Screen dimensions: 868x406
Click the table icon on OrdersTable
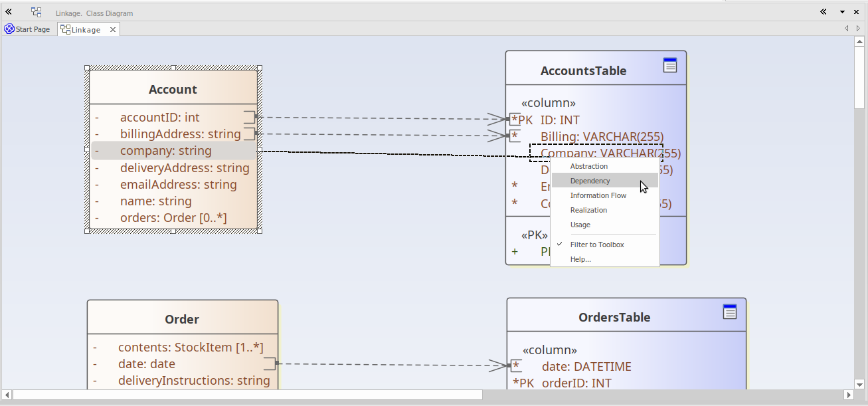pyautogui.click(x=730, y=312)
